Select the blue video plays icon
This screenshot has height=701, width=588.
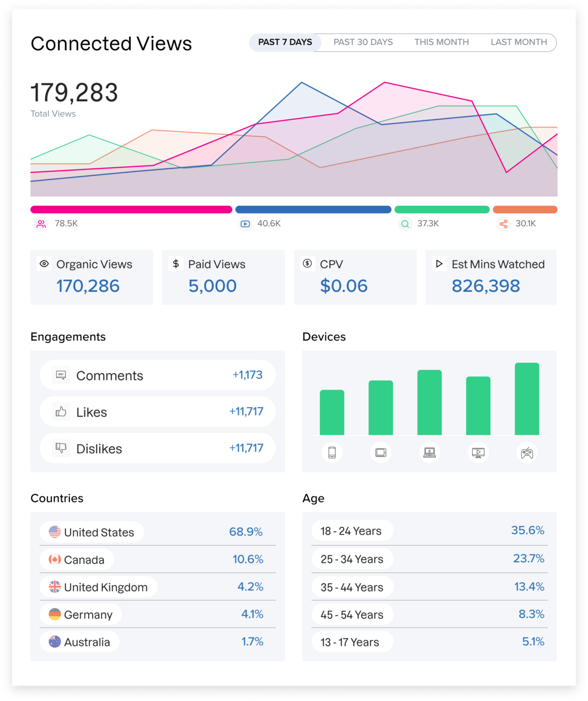coord(244,224)
